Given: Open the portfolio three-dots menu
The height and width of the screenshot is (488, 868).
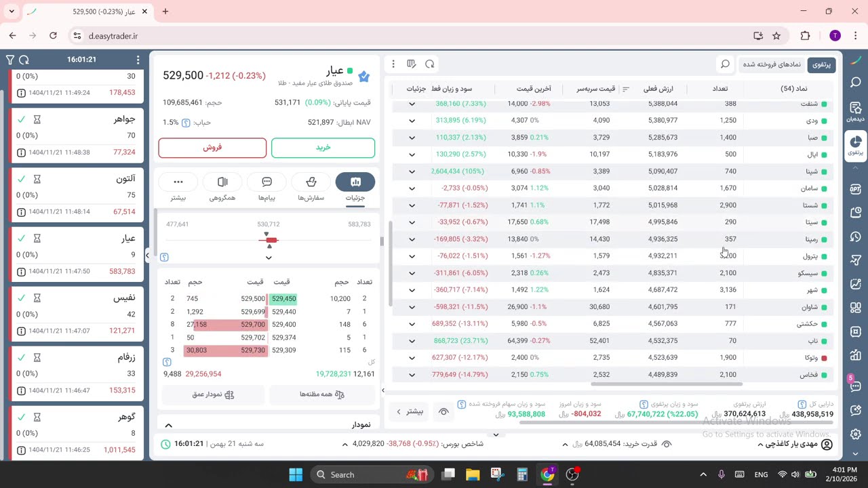Looking at the screenshot, I should coord(393,64).
